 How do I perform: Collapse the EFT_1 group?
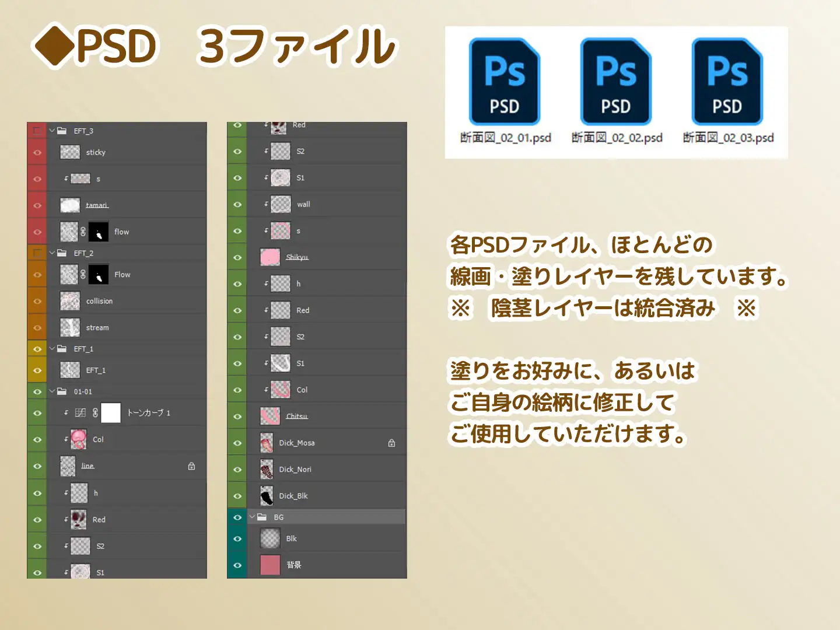[52, 348]
